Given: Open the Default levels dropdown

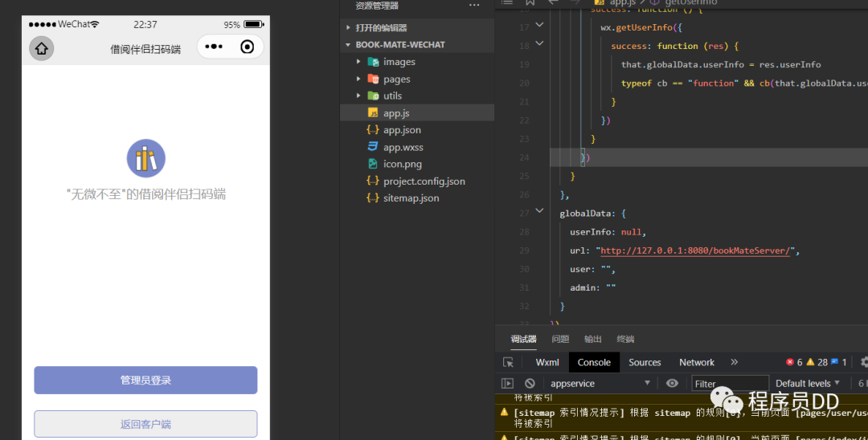Looking at the screenshot, I should (808, 384).
